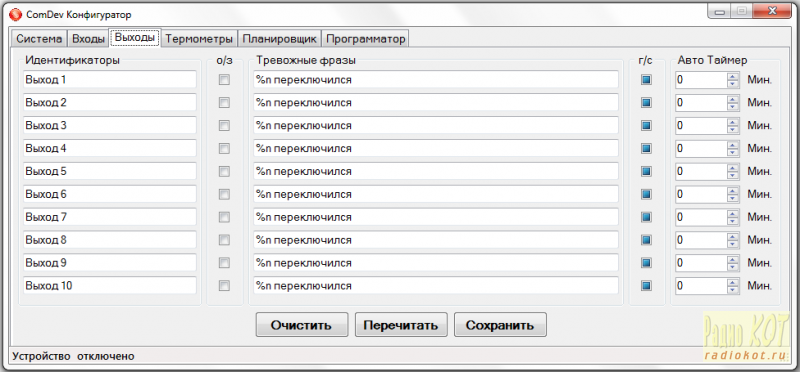Toggle the blue г/с indicator for Выход 1
Viewport: 800px width, 372px height.
(x=646, y=80)
